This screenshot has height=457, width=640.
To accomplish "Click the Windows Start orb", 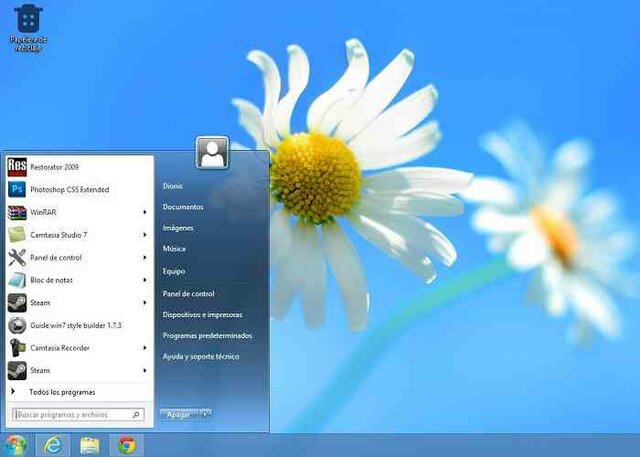I will click(x=15, y=445).
